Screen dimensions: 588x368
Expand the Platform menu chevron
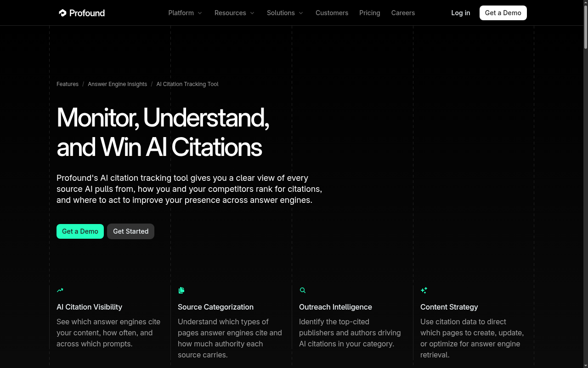(200, 13)
